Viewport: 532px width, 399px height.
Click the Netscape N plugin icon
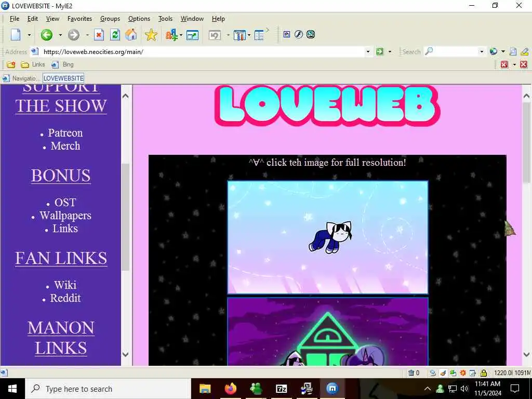[311, 34]
